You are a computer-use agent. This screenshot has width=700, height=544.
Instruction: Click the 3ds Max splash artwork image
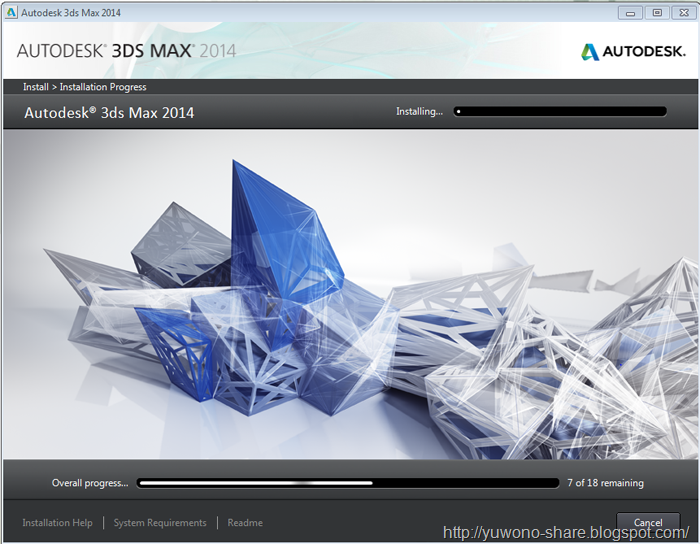350,295
